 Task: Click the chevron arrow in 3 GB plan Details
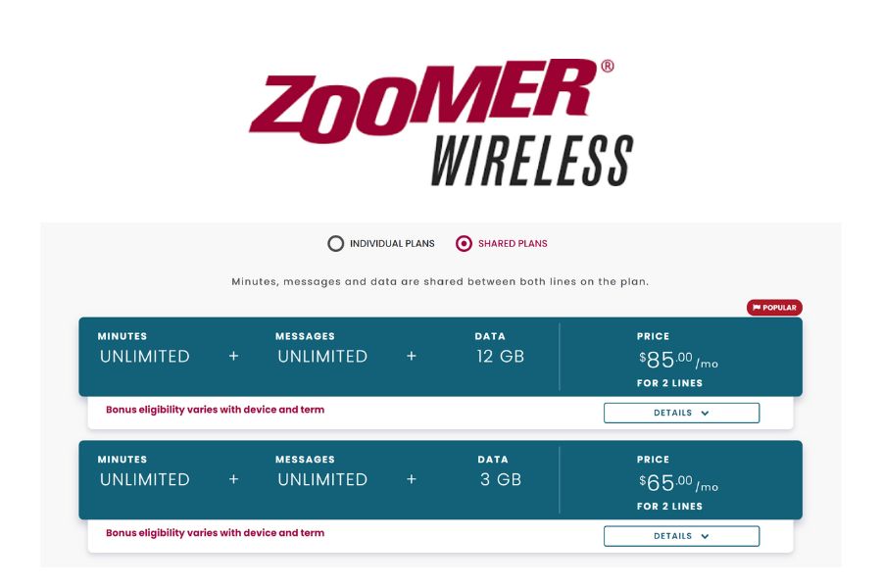click(x=706, y=537)
